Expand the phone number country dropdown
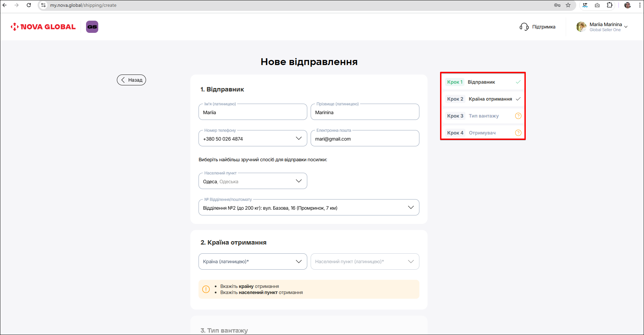The width and height of the screenshot is (644, 335). coord(298,139)
